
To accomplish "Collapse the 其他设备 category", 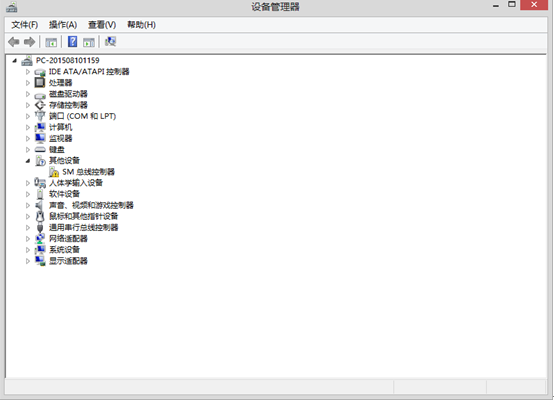I will tap(28, 161).
